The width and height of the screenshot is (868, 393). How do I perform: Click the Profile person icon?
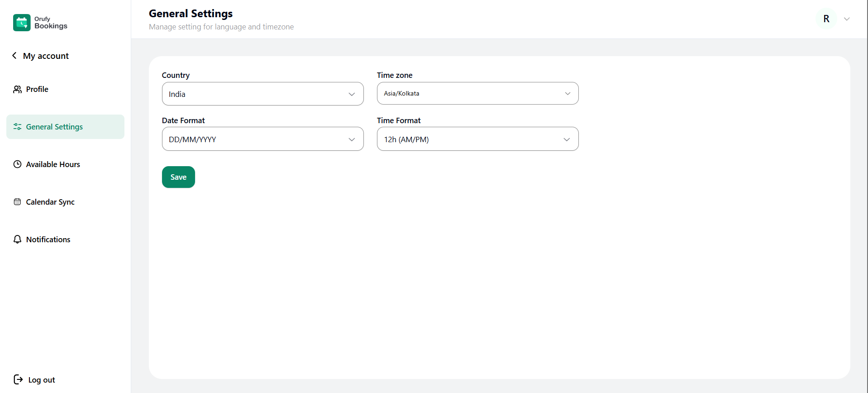pyautogui.click(x=17, y=89)
